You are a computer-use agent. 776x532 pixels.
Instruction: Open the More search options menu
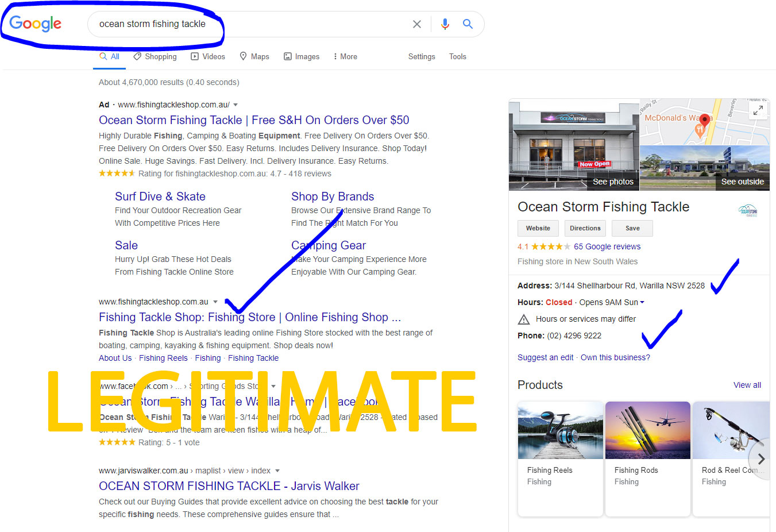[345, 56]
